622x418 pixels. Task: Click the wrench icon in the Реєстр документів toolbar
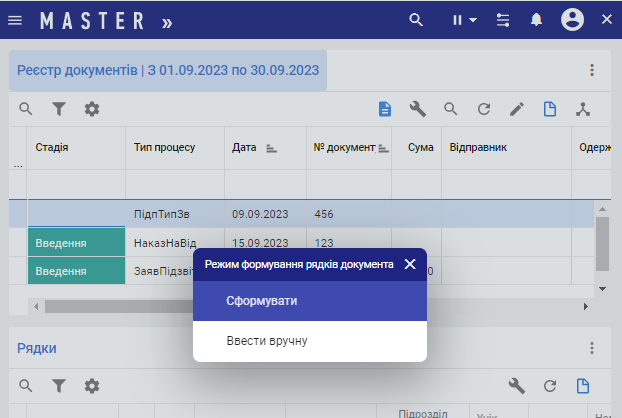point(418,109)
